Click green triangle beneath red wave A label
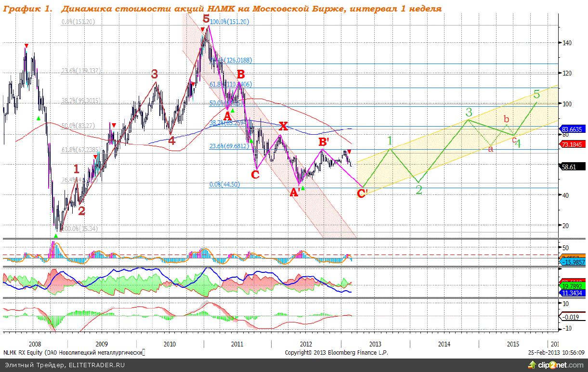The image size is (588, 372). coord(232,111)
